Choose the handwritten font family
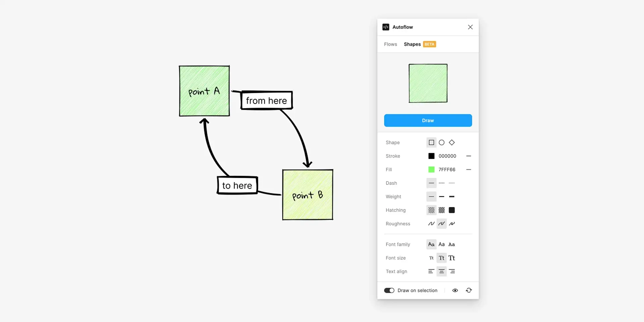Viewport: 644px width, 322px height. tap(431, 245)
